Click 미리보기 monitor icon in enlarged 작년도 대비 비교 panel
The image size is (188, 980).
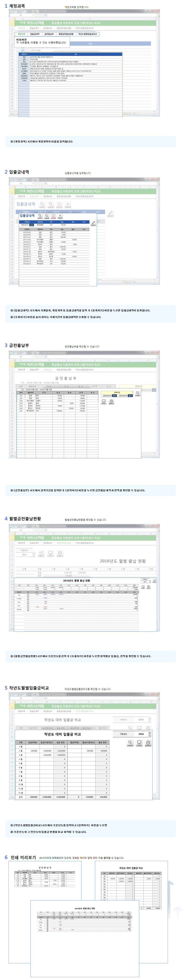(x=139, y=743)
